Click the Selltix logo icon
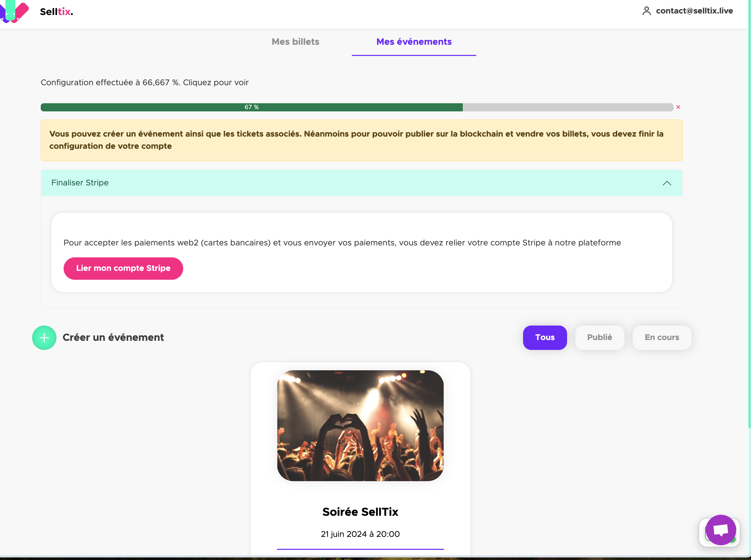 click(14, 11)
